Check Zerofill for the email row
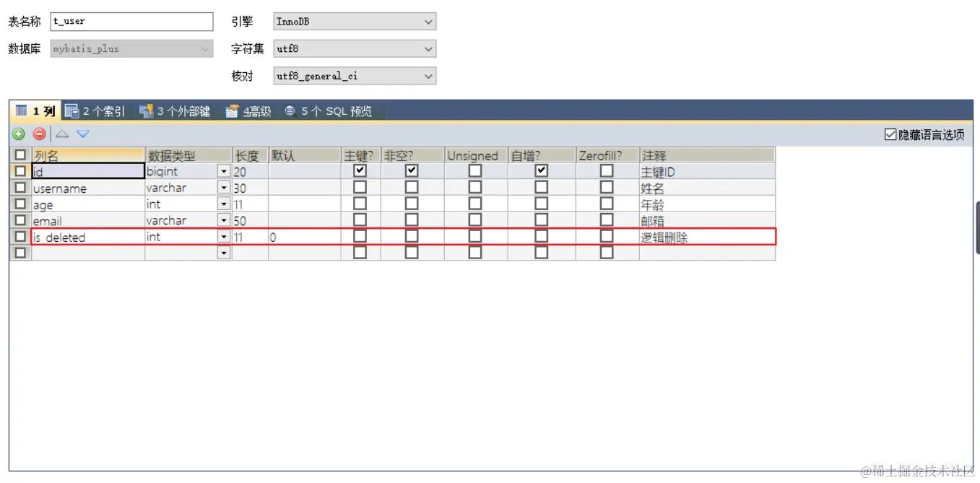This screenshot has height=483, width=980. tap(607, 220)
